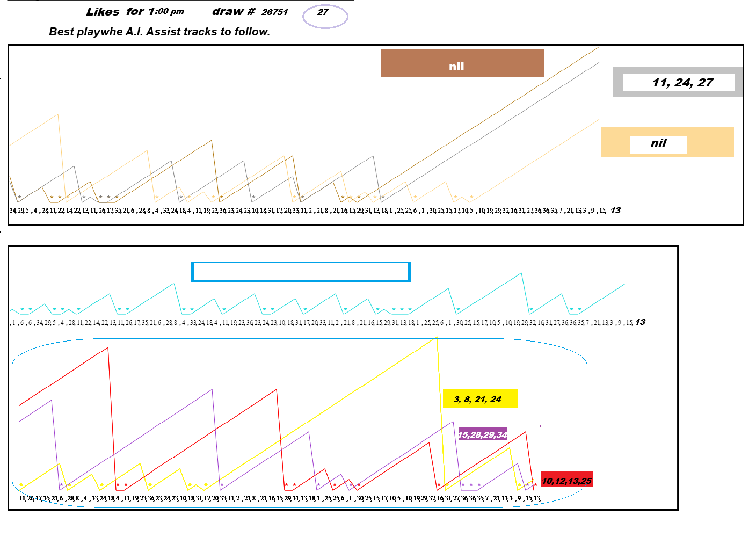Click the last red star in bottom chart
The image size is (756, 537).
(535, 485)
